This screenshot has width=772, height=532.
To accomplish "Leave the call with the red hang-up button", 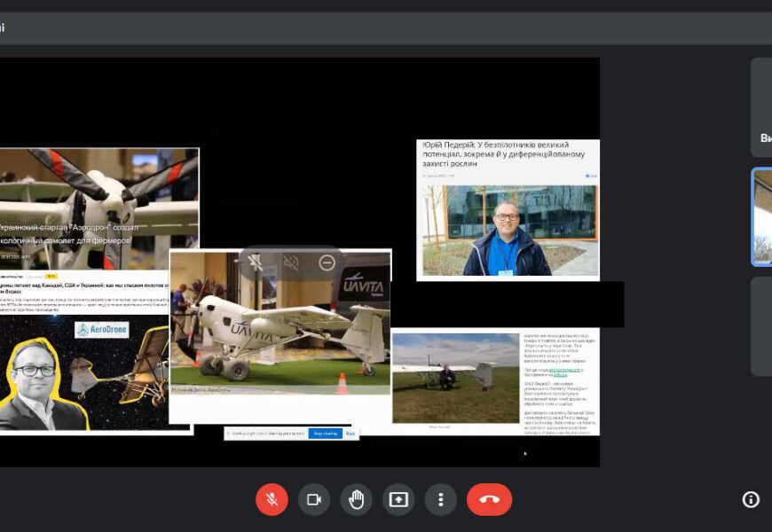I will [x=489, y=499].
